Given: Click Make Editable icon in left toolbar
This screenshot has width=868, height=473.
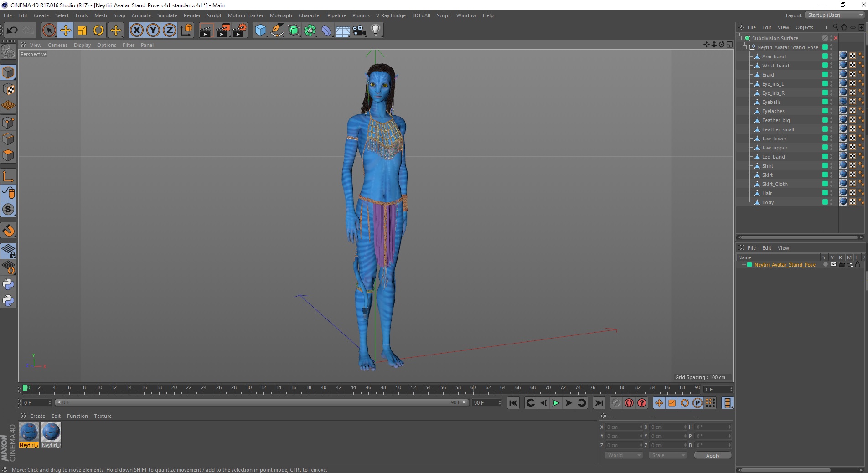Looking at the screenshot, I should 8,51.
